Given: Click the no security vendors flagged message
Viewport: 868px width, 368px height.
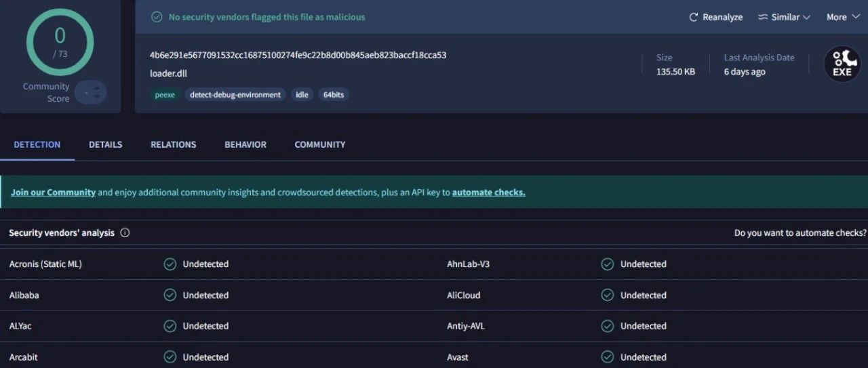Looking at the screenshot, I should 267,17.
